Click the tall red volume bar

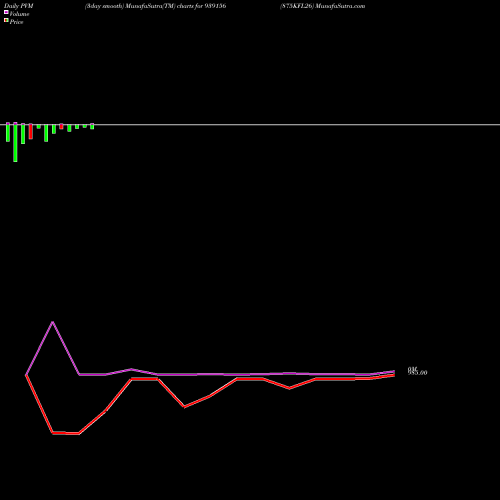(31, 131)
